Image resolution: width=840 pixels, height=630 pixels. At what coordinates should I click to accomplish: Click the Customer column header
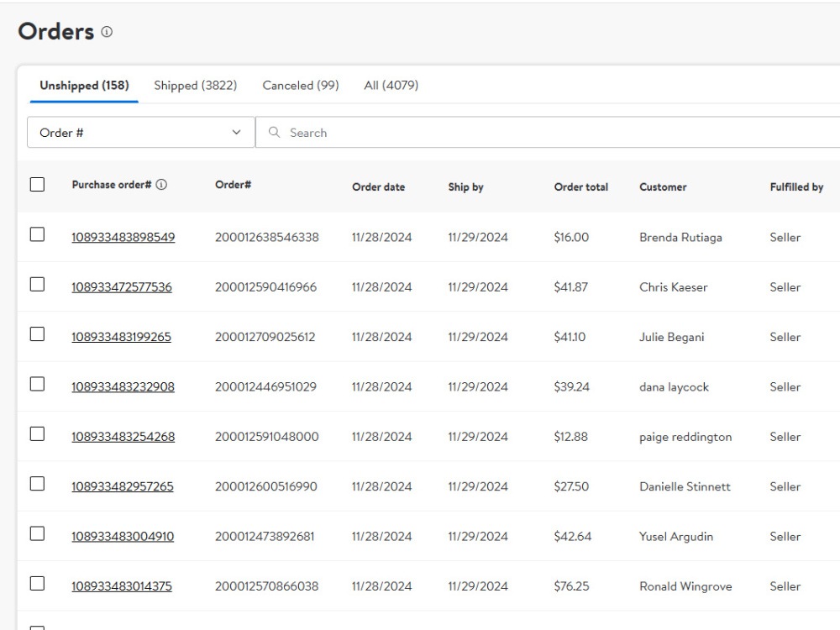pos(663,187)
